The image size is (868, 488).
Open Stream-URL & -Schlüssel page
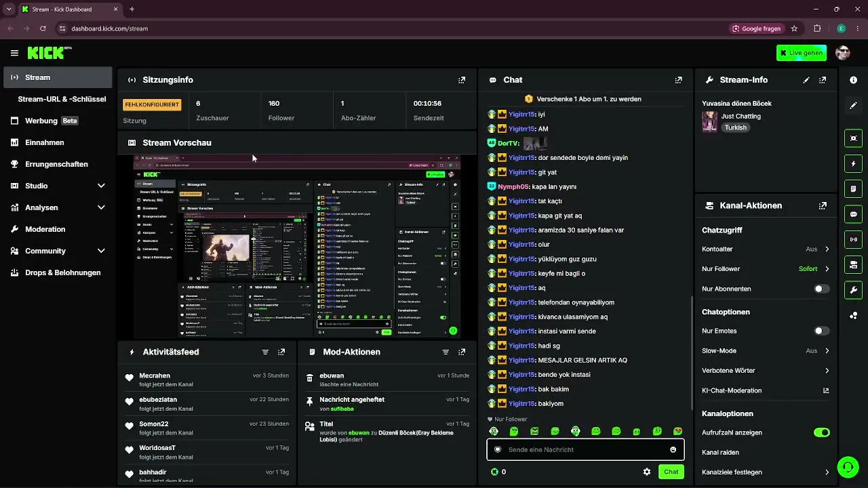pyautogui.click(x=62, y=99)
